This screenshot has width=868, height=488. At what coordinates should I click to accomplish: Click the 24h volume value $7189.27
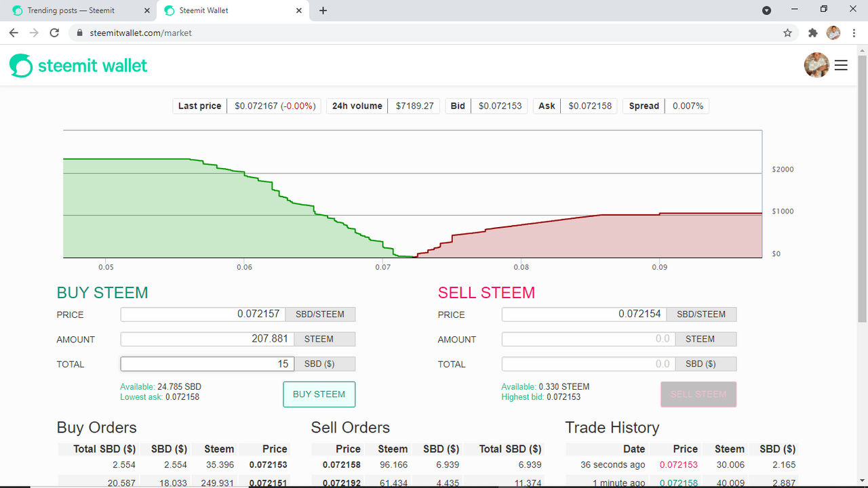pyautogui.click(x=414, y=106)
